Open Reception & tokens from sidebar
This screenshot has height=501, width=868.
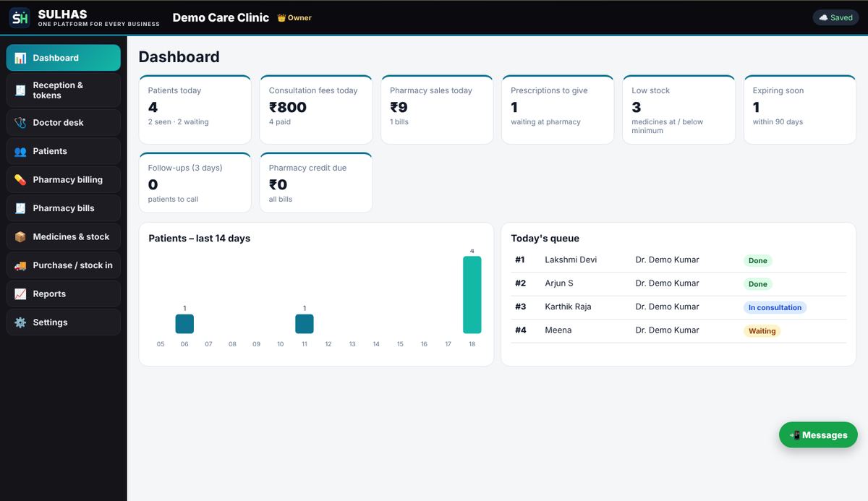64,90
